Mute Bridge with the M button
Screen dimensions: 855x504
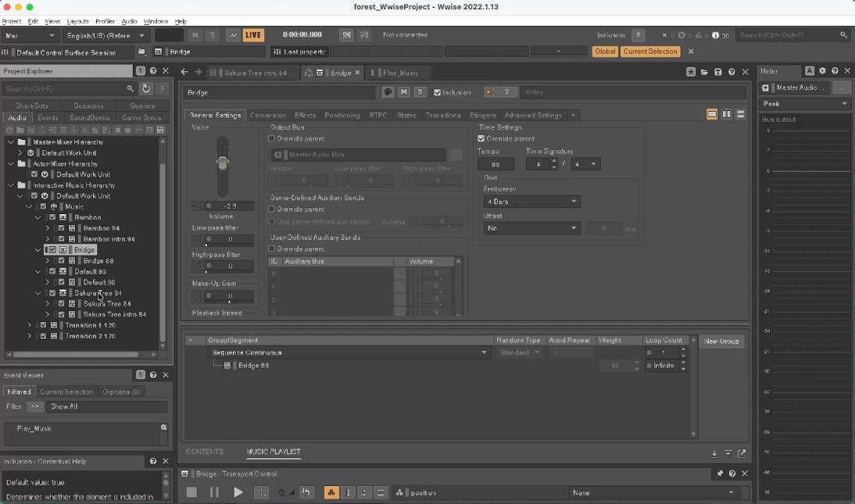404,92
